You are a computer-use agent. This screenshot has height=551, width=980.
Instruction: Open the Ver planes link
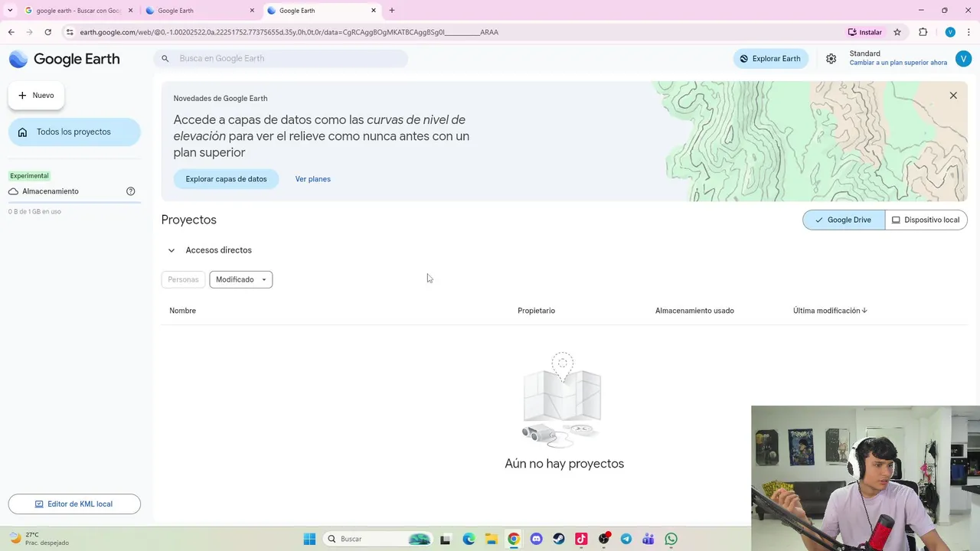coord(313,179)
